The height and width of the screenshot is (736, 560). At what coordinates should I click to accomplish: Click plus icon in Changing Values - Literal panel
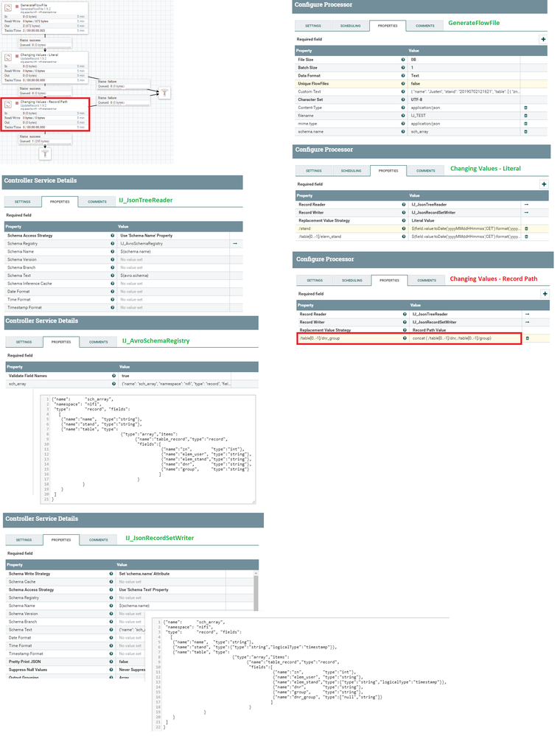pos(544,184)
